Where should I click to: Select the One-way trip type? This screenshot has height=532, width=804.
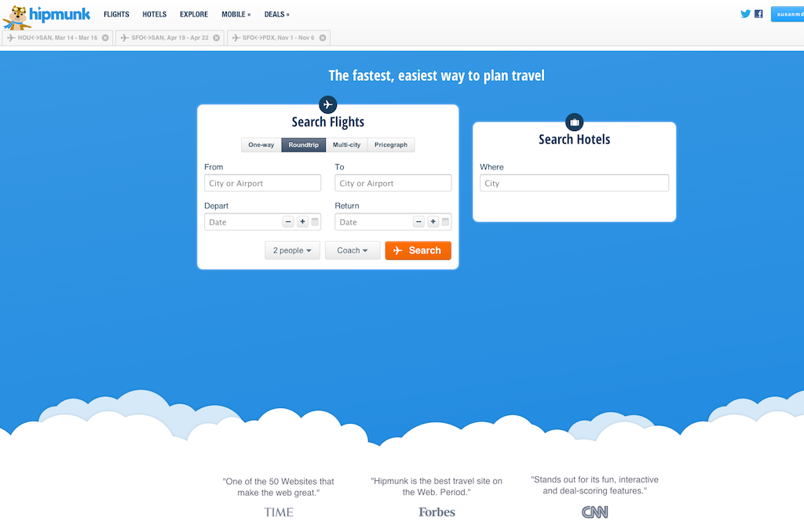[x=260, y=144]
